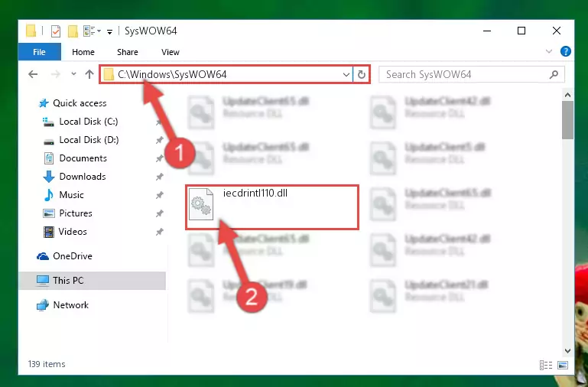This screenshot has height=387, width=588.
Task: Refresh the SysWOW64 folder view
Action: 362,75
